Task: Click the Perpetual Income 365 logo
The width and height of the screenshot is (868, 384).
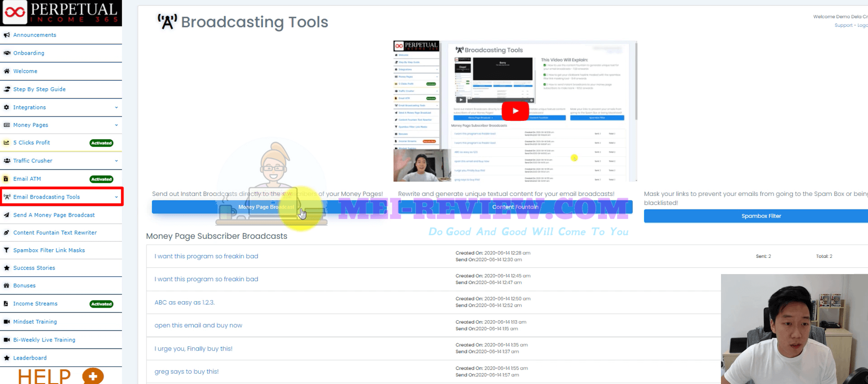Action: tap(61, 13)
